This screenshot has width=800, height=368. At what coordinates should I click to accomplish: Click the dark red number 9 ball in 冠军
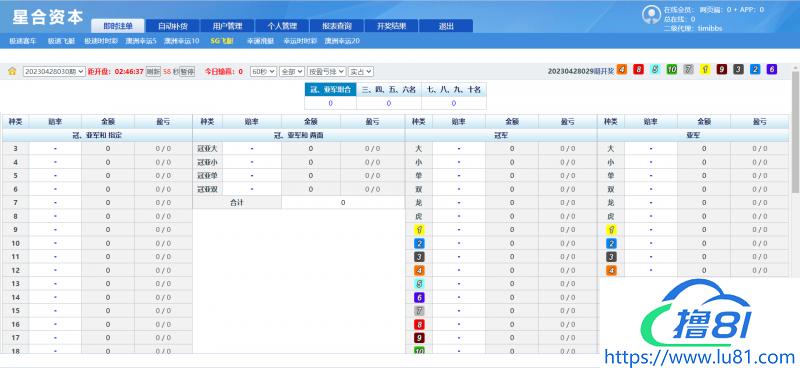pyautogui.click(x=419, y=338)
